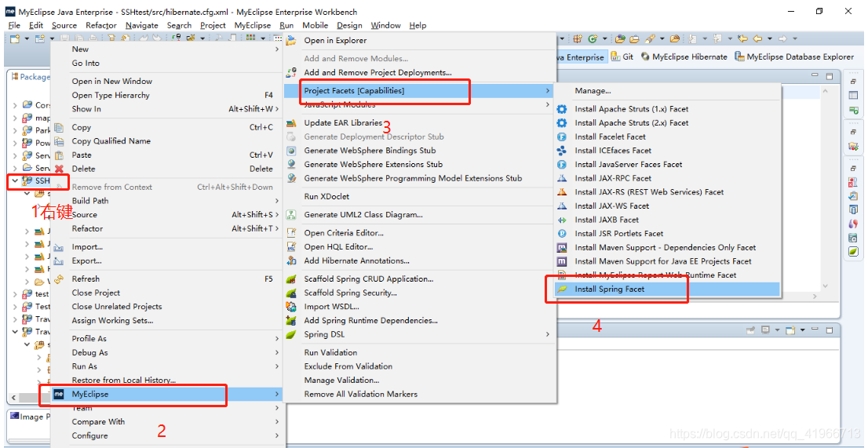Open the Refactor menu in menu bar

tap(100, 25)
